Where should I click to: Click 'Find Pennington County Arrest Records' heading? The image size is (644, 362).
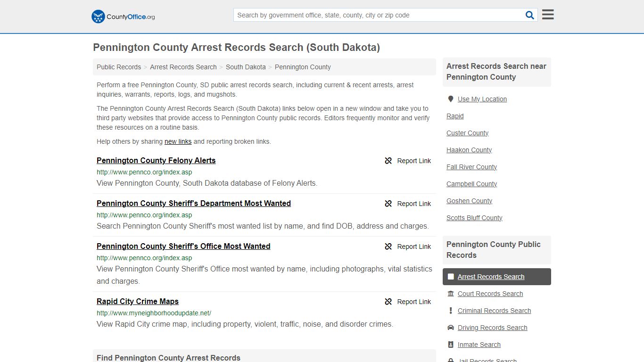[x=168, y=358]
